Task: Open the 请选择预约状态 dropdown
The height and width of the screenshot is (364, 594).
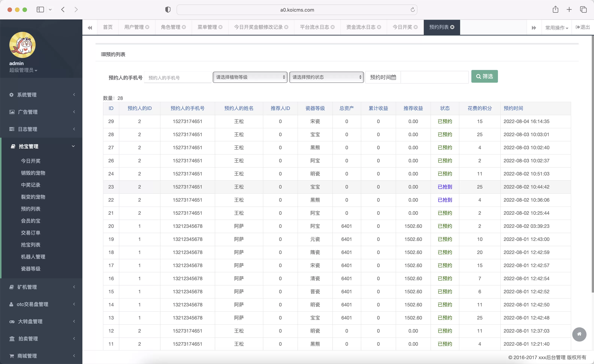Action: pos(326,77)
